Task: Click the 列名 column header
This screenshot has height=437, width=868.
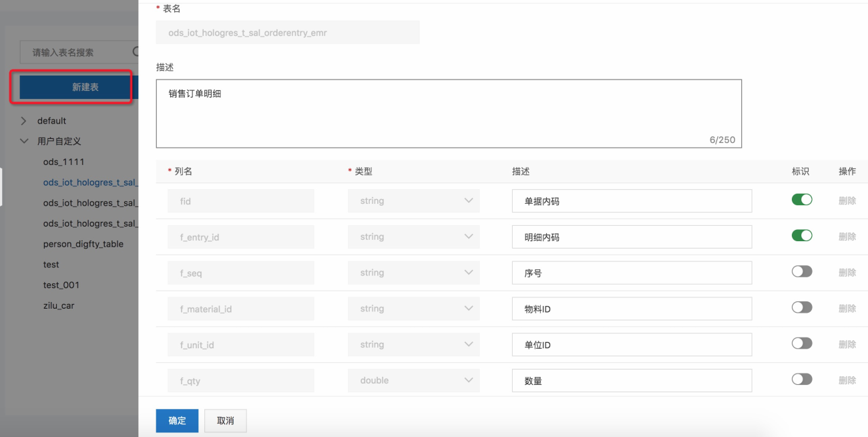Action: coord(183,171)
